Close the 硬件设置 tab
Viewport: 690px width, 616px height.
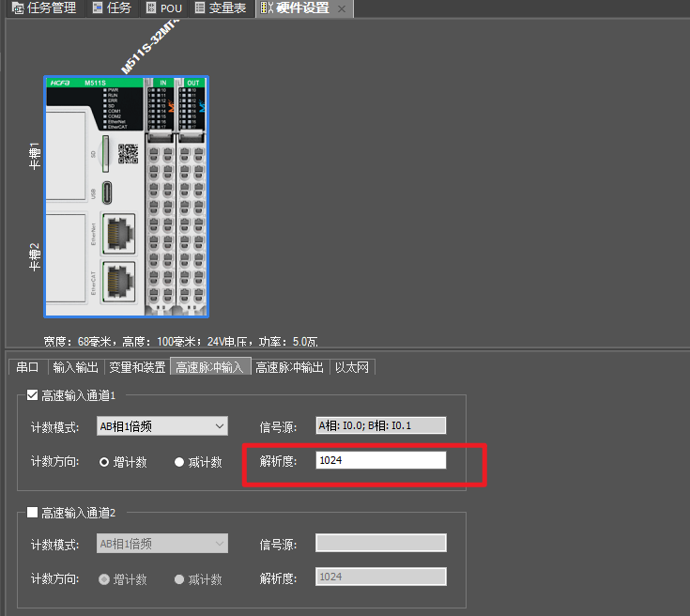click(x=342, y=8)
